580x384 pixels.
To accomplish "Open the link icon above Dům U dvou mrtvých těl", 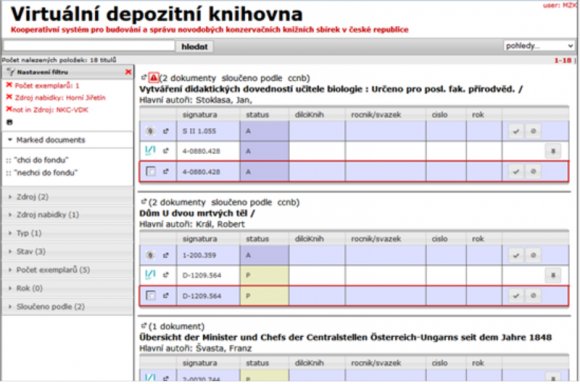I will tap(144, 202).
